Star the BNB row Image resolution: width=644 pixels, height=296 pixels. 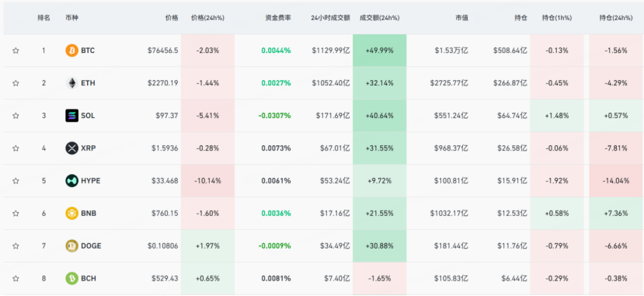16,214
